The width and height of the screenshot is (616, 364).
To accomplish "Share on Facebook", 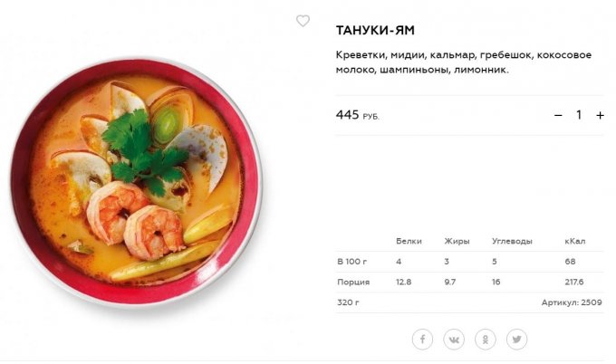I will 422,340.
